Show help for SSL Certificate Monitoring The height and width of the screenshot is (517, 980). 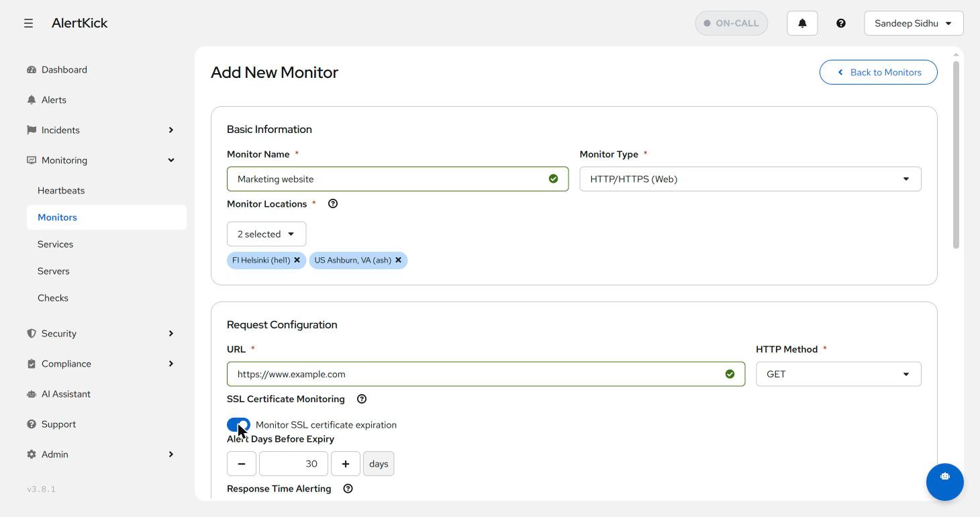tap(362, 399)
